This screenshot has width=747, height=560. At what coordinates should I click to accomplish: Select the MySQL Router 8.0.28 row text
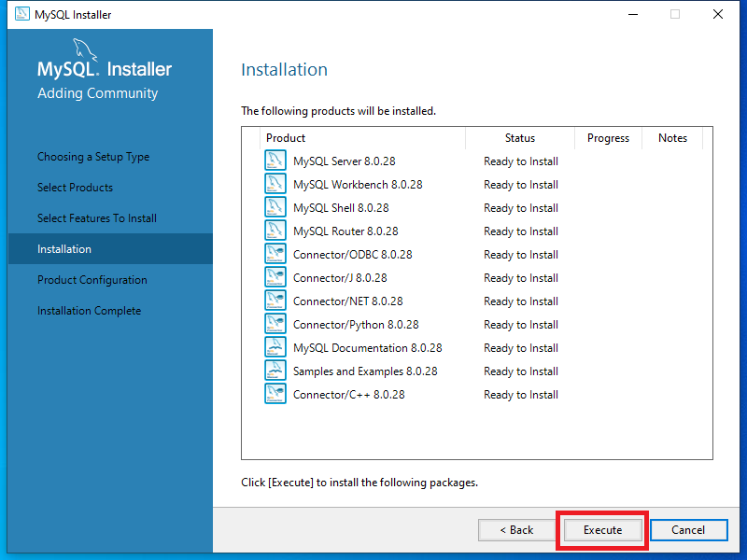(x=345, y=231)
